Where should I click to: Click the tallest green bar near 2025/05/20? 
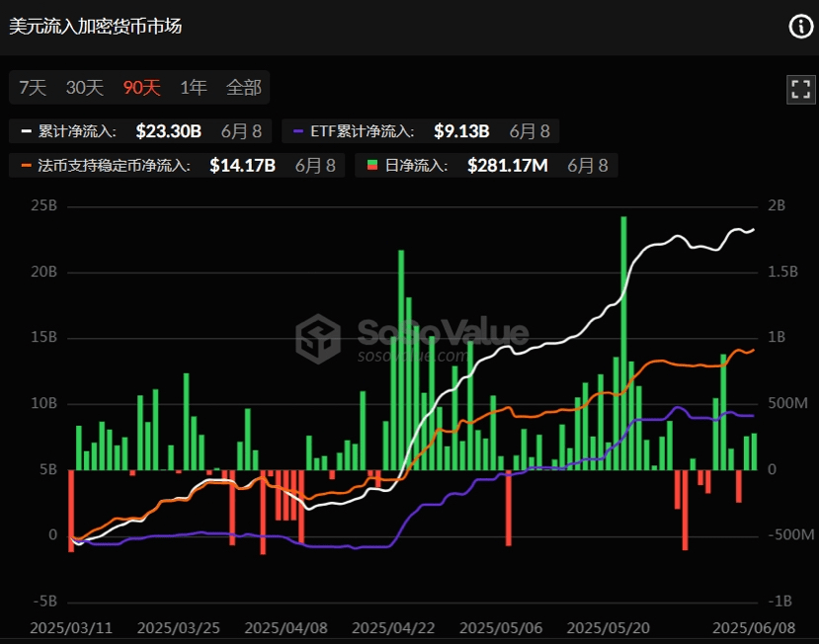pyautogui.click(x=623, y=343)
